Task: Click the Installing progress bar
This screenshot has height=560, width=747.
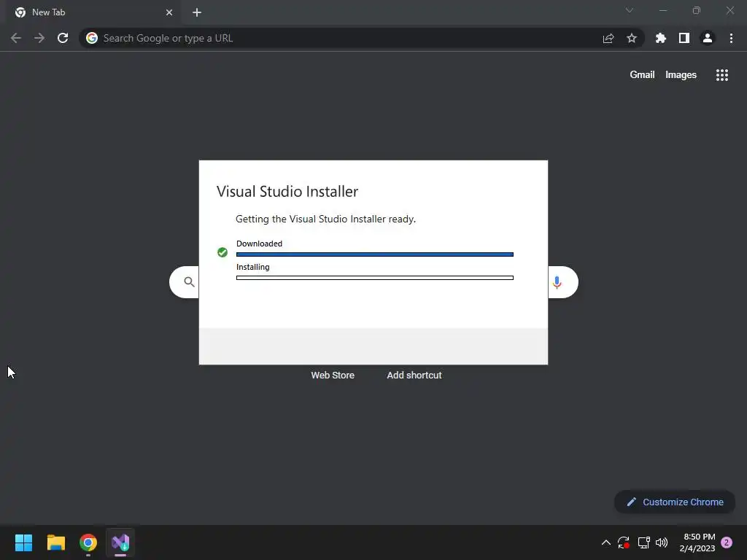Action: coord(375,278)
